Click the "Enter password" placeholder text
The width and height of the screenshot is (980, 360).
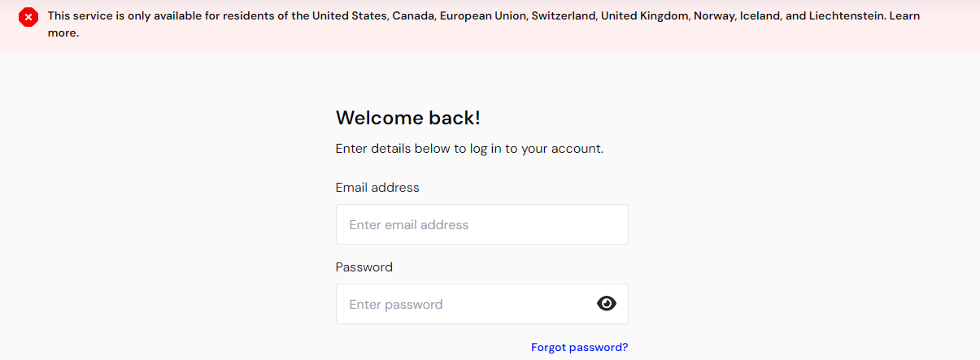point(395,305)
